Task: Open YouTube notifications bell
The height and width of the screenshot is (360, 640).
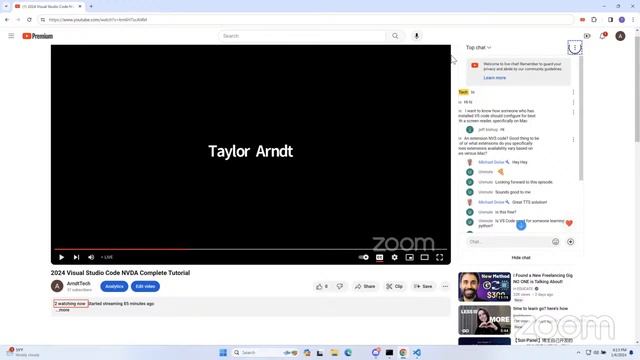Action: coord(603,36)
